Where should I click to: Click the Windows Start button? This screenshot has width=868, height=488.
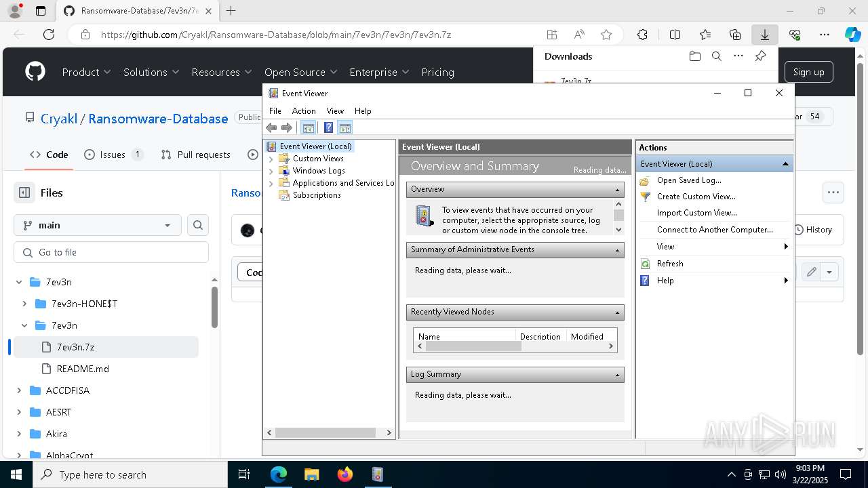coord(16,474)
